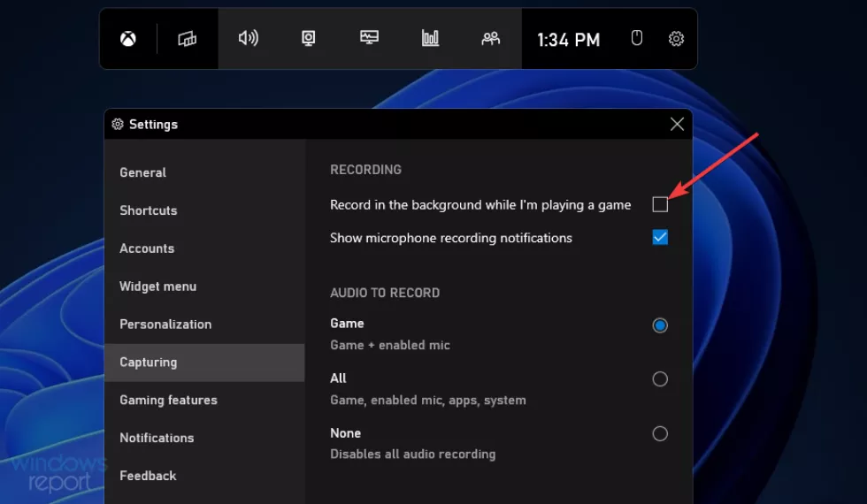Screen dimensions: 867x504
Task: Close the Settings window
Action: pyautogui.click(x=677, y=125)
